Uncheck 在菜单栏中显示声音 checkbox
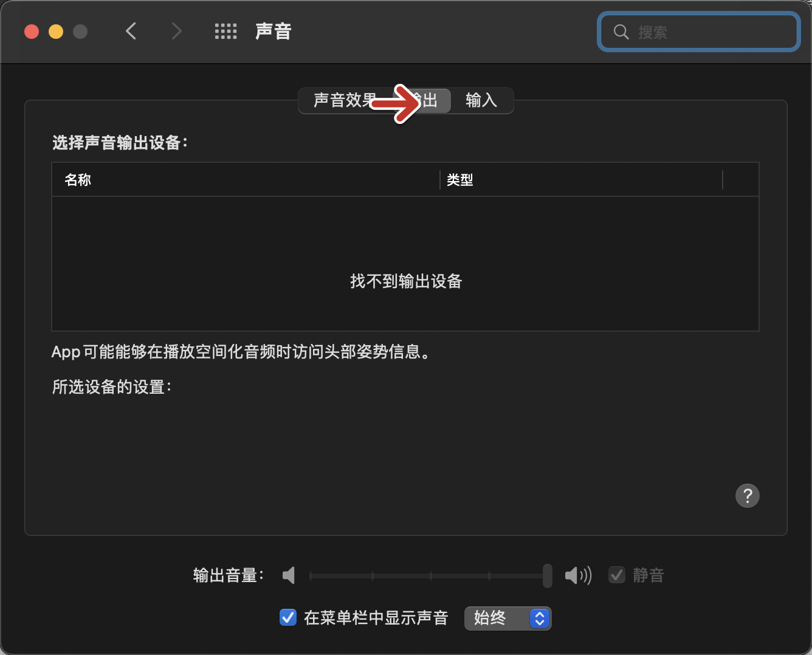 click(x=287, y=618)
